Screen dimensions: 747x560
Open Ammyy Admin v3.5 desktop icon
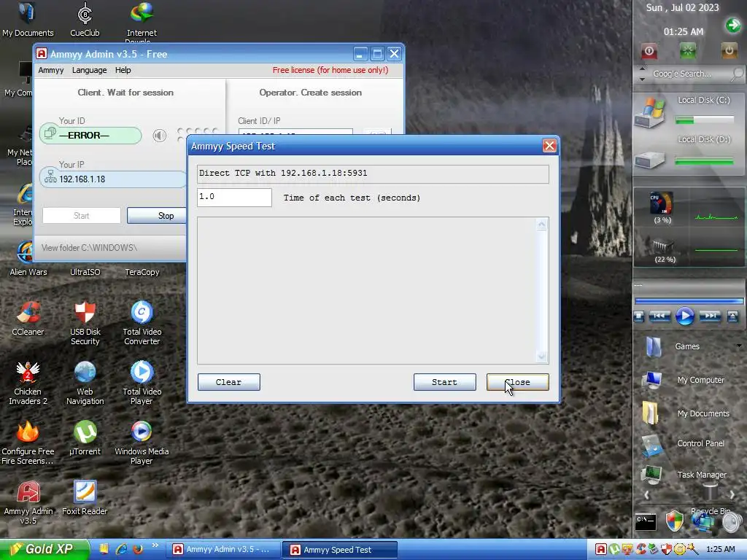(28, 503)
